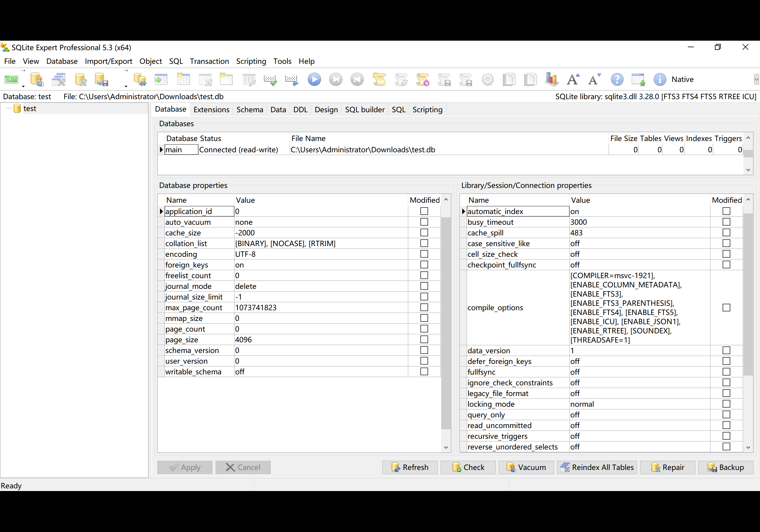Toggle Modified checkbox for compile_options
The width and height of the screenshot is (760, 532).
pos(726,308)
